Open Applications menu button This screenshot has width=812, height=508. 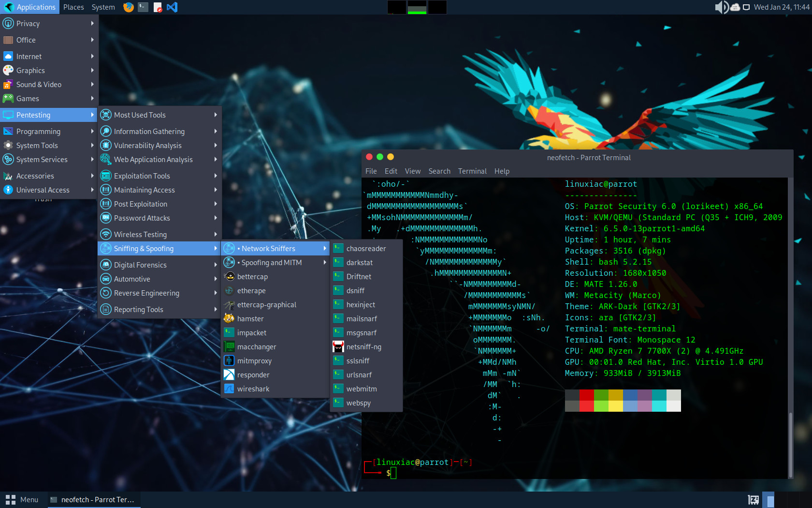click(30, 7)
